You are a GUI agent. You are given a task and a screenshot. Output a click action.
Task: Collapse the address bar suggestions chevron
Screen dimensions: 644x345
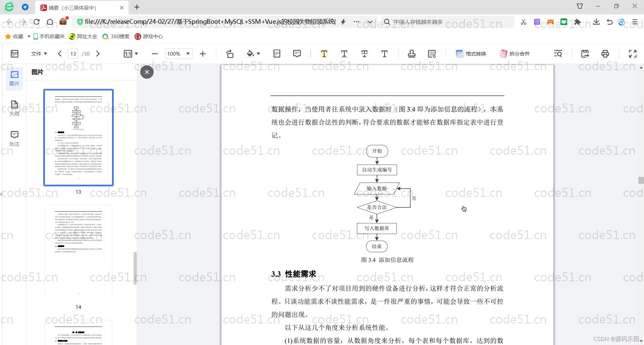[370, 21]
